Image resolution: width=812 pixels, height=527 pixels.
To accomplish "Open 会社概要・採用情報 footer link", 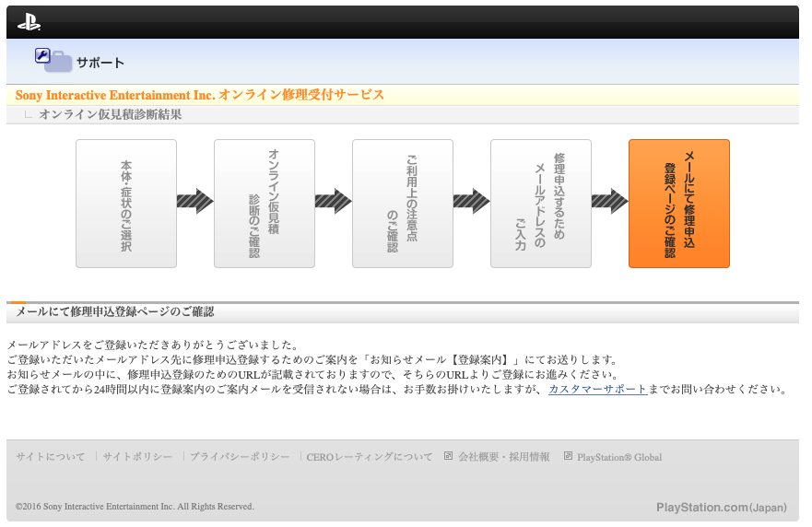I will tap(504, 457).
